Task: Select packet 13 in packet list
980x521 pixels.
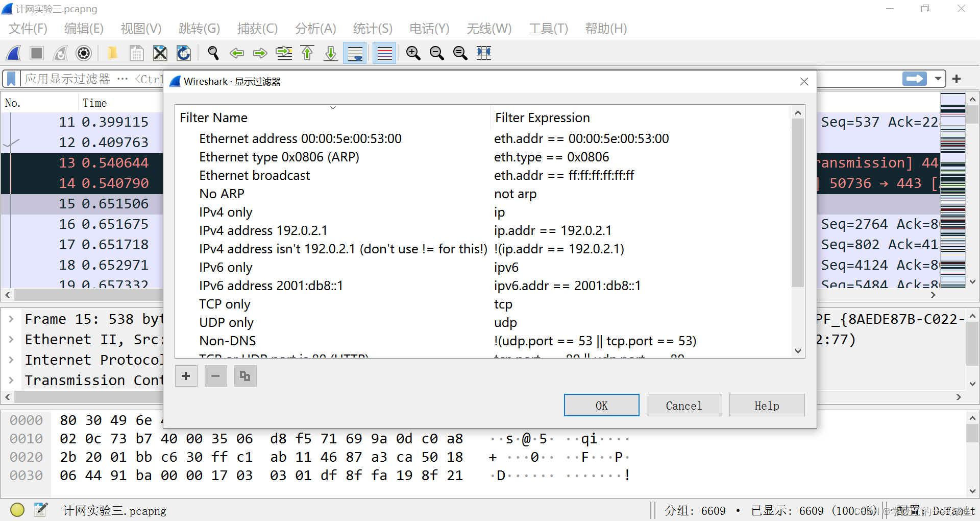Action: coord(82,163)
